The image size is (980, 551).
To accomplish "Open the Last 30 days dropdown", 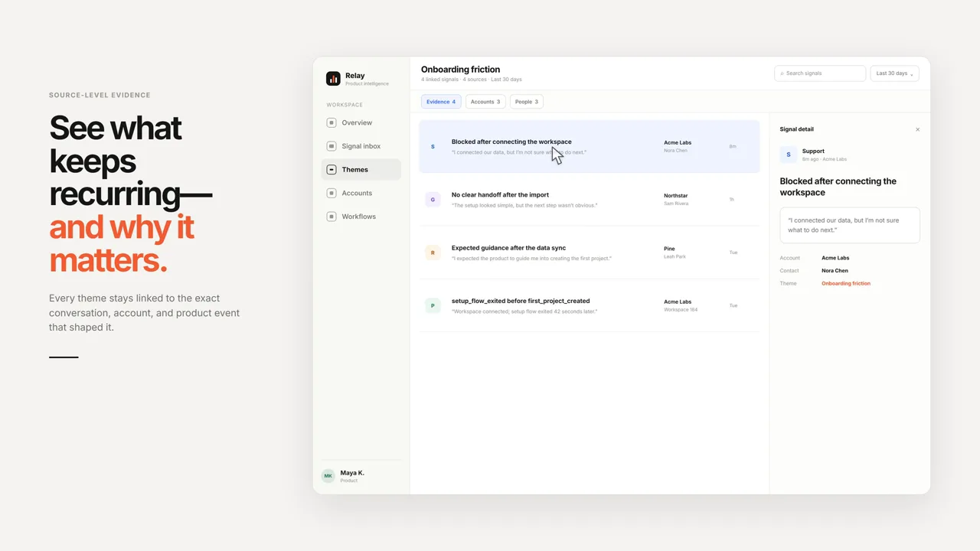I will pos(894,73).
